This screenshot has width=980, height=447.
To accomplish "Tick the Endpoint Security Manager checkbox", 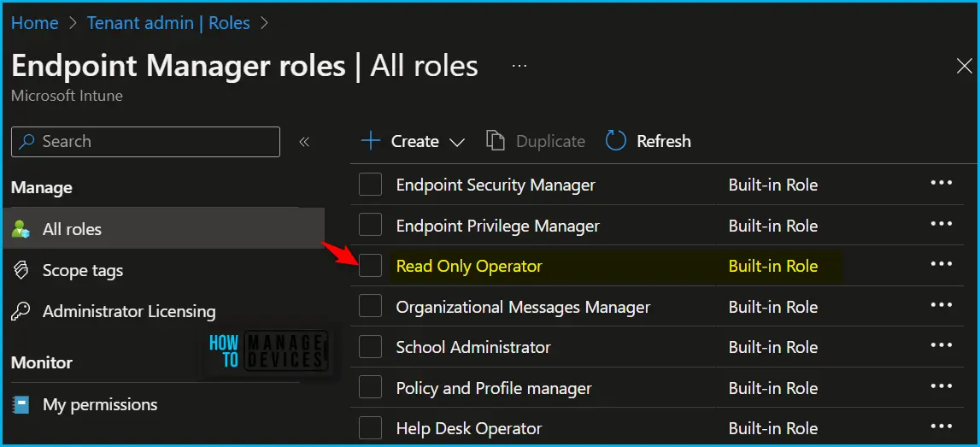I will tap(370, 185).
